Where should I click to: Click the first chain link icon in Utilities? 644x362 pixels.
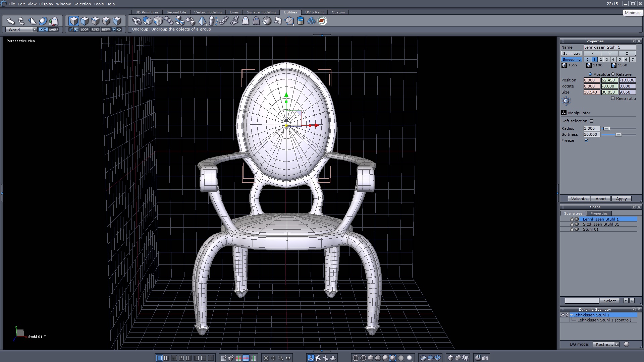point(224,21)
